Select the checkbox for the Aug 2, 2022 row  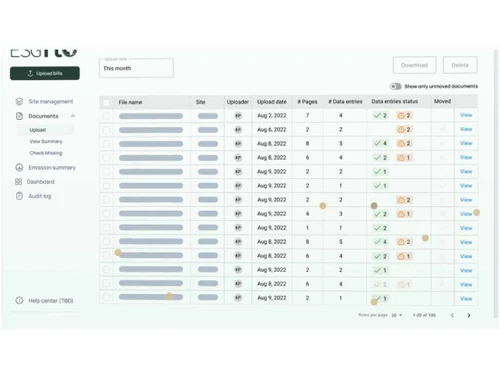tap(106, 116)
